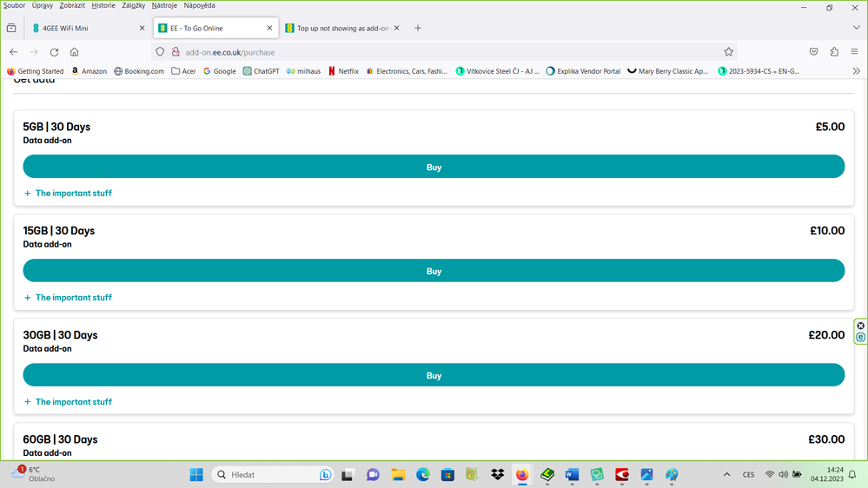Open the Amazon bookmark
This screenshot has height=488, width=868.
(x=89, y=71)
